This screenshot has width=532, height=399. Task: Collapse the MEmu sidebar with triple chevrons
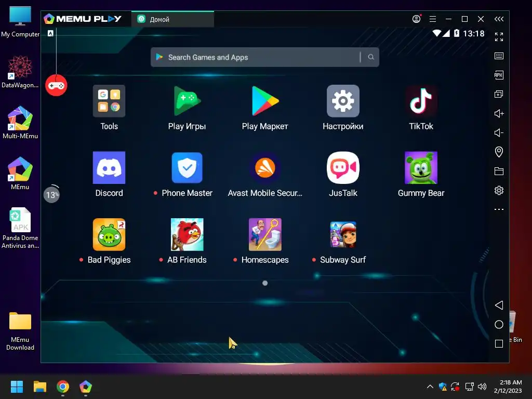[x=499, y=19]
